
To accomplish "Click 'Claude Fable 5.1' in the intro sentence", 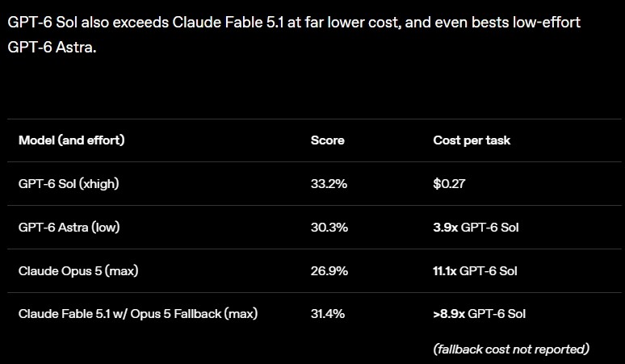I will (x=228, y=23).
